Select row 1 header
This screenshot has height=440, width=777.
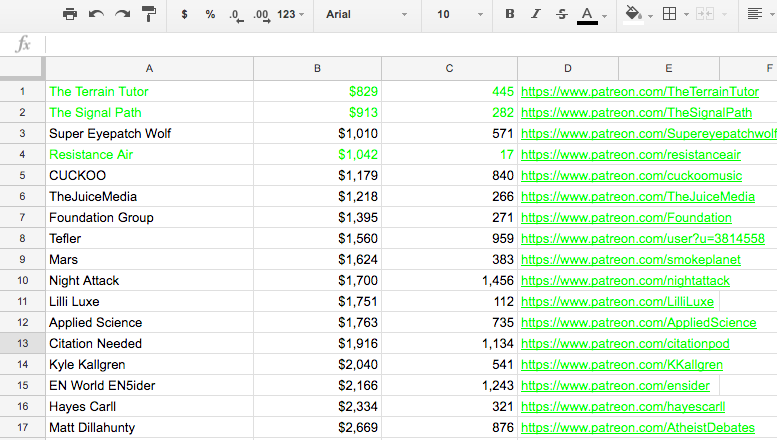[22, 92]
